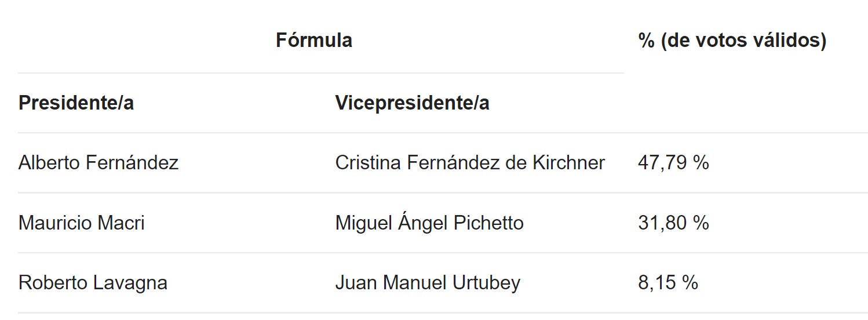Select the 8,15 % value
The height and width of the screenshot is (320, 868).
pyautogui.click(x=668, y=283)
